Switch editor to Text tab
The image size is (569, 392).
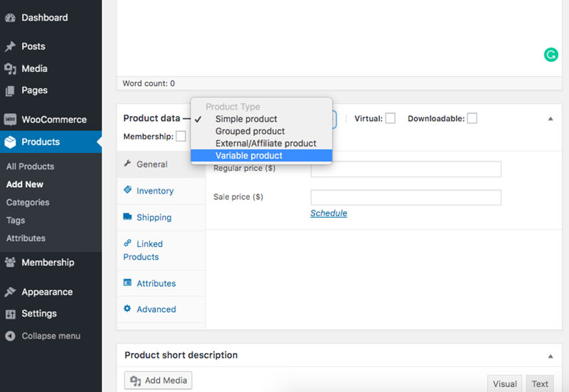pyautogui.click(x=540, y=383)
